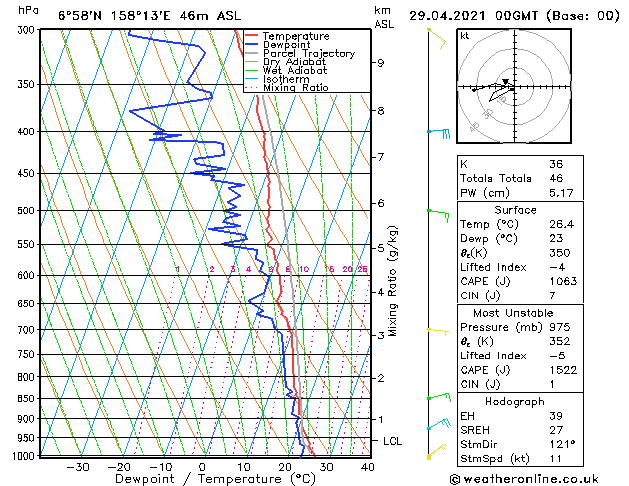The width and height of the screenshot is (629, 486).
Task: Click the most unstable CAPE value 1522
Action: [563, 370]
